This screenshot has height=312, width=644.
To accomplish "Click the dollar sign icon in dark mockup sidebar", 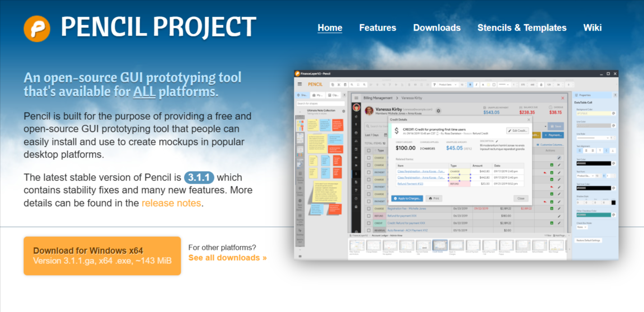I will [356, 174].
